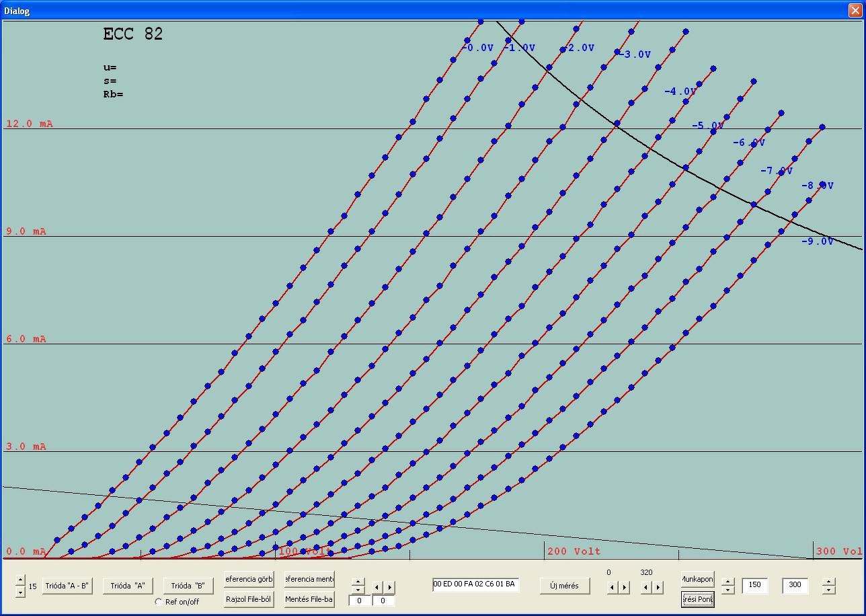Click the Rb= parameter label
The width and height of the screenshot is (866, 616).
114,94
